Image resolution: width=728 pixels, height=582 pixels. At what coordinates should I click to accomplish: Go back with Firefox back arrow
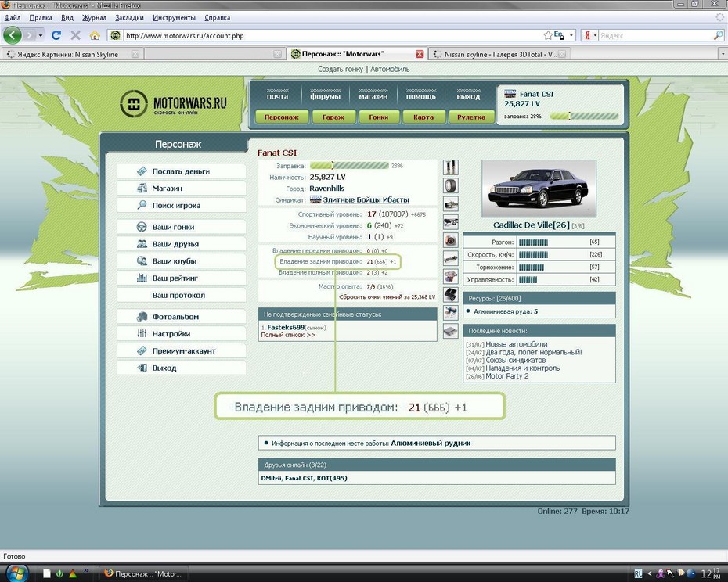(x=13, y=35)
